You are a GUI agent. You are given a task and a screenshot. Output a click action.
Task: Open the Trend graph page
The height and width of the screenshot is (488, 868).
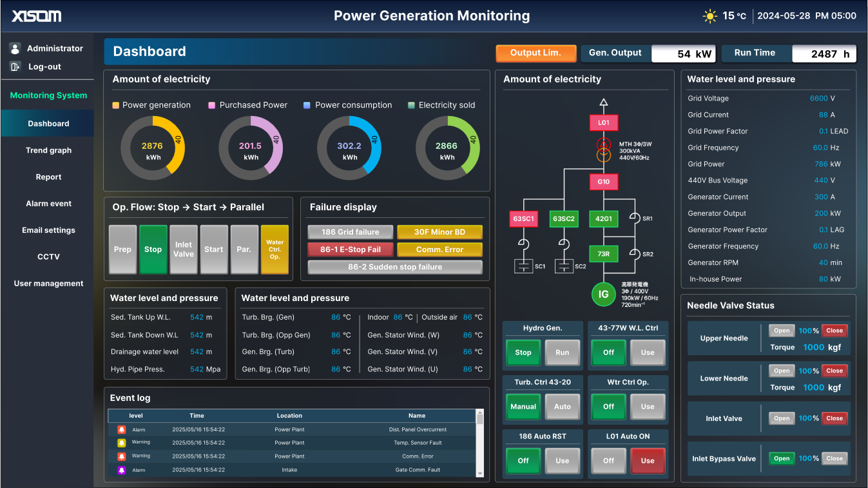click(x=48, y=150)
